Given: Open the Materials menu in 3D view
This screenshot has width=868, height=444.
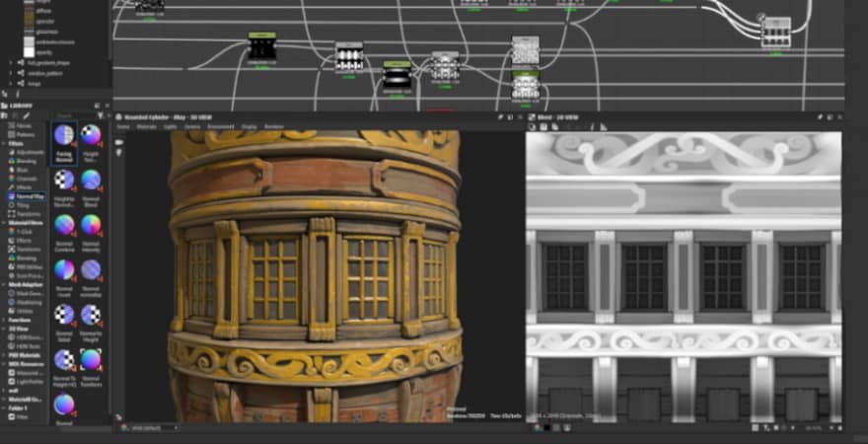Looking at the screenshot, I should click(x=147, y=126).
